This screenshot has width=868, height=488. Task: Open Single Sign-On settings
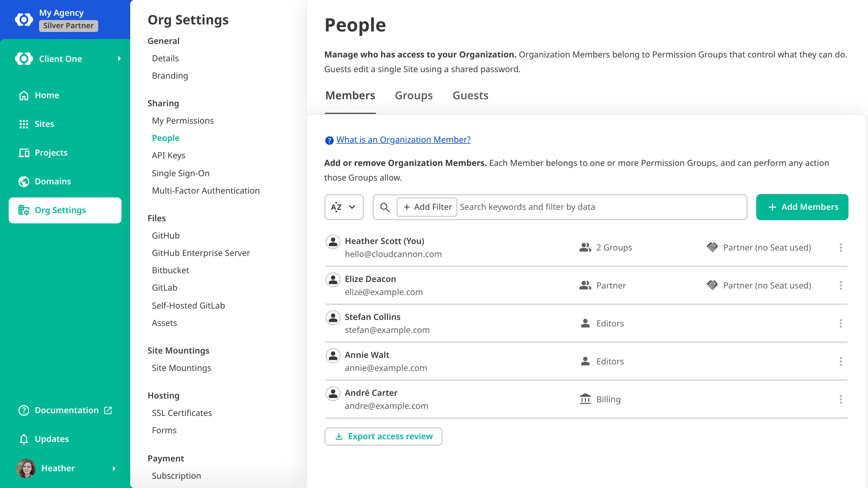click(x=181, y=173)
